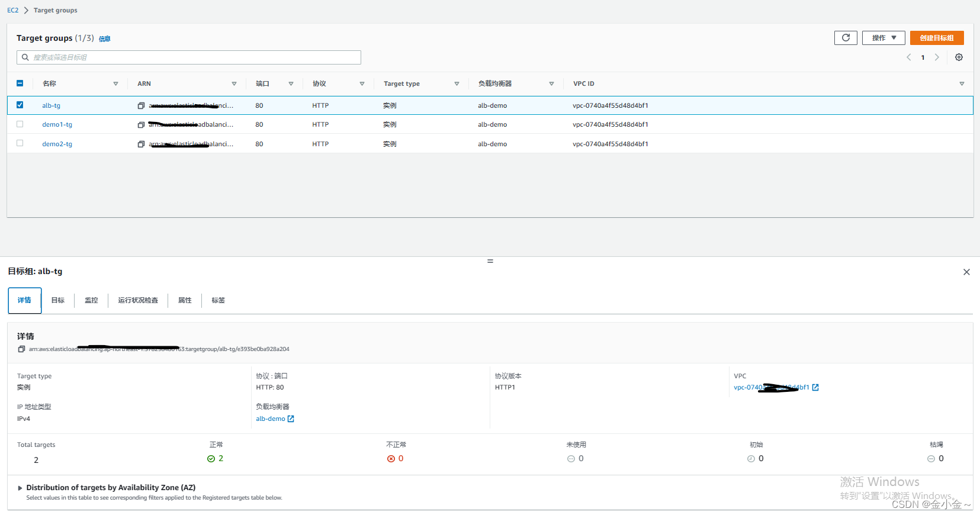
Task: Copy ARN of alb-tg row
Action: point(141,106)
